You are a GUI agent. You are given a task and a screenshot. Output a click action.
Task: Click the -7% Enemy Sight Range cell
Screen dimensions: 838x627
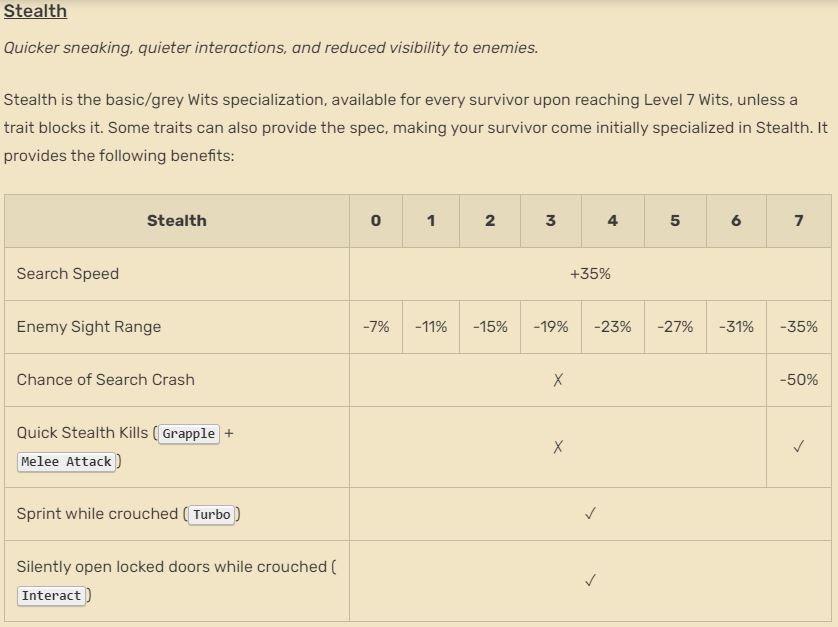(x=376, y=327)
